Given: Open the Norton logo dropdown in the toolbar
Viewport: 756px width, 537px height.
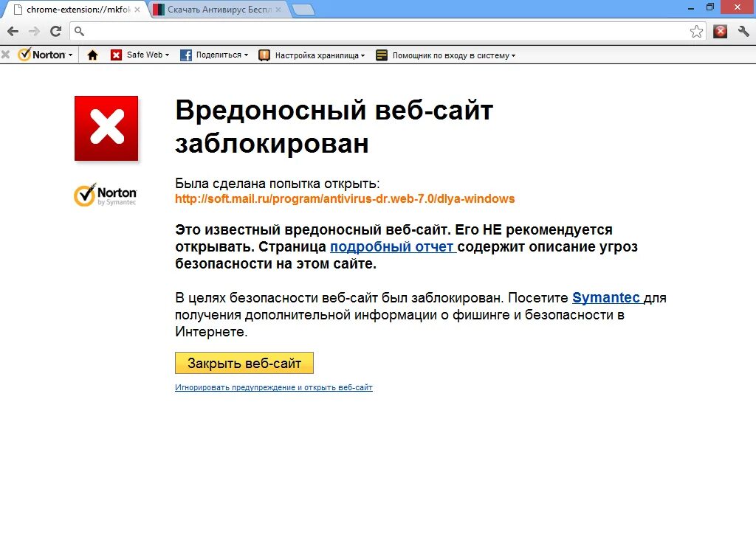Looking at the screenshot, I should pyautogui.click(x=45, y=55).
